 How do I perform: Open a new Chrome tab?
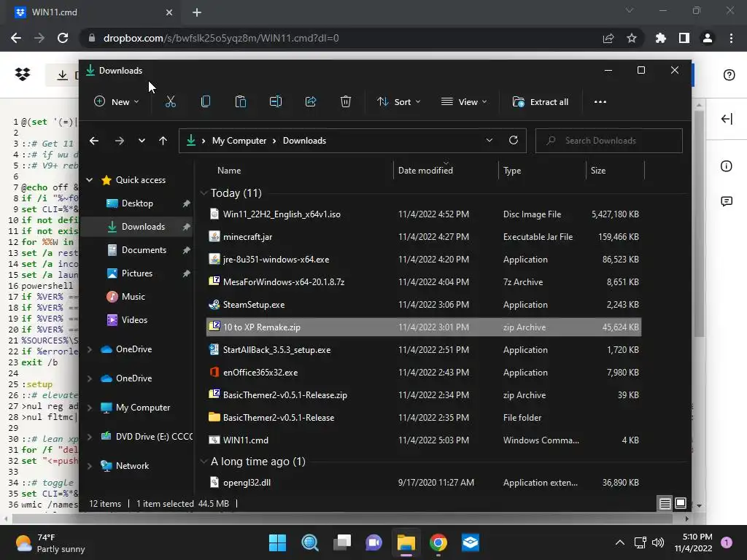tap(197, 12)
